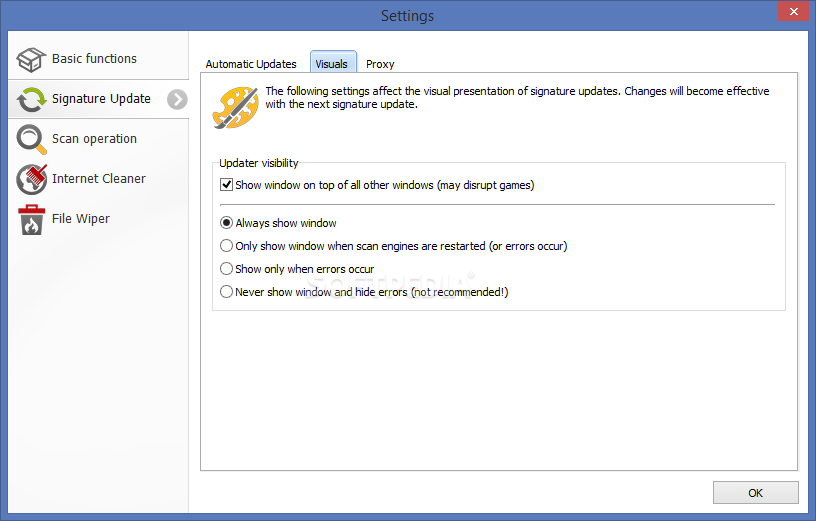
Task: Open the Proxy tab
Action: coord(380,64)
